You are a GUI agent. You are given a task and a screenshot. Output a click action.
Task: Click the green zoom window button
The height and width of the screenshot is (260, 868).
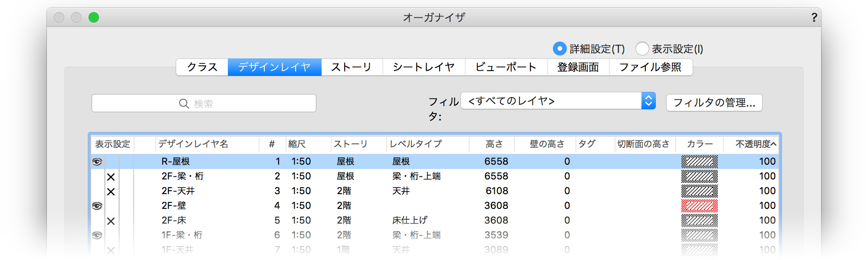click(x=94, y=17)
